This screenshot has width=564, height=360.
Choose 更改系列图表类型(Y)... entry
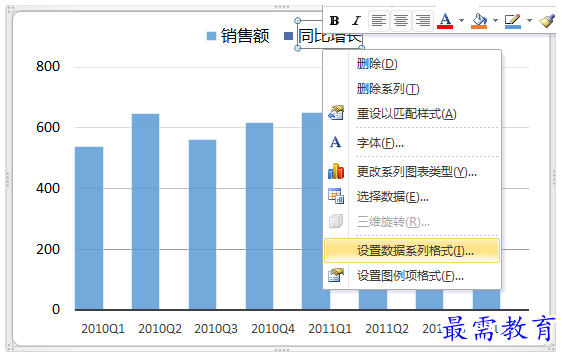tap(411, 172)
